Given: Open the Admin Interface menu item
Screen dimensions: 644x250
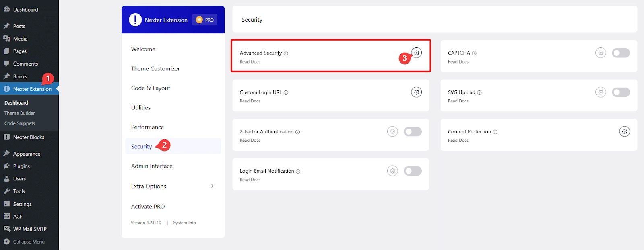Looking at the screenshot, I should tap(152, 166).
